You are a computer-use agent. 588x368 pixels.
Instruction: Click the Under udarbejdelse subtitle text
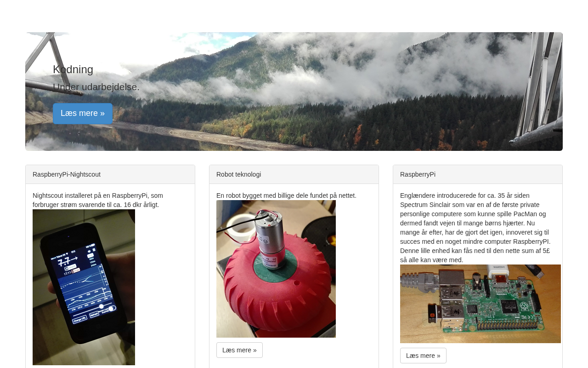96,87
